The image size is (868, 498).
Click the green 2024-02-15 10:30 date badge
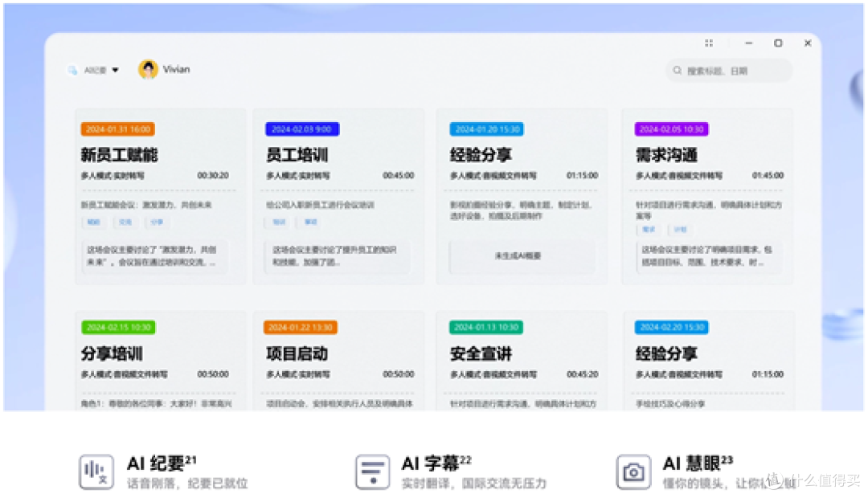(118, 327)
